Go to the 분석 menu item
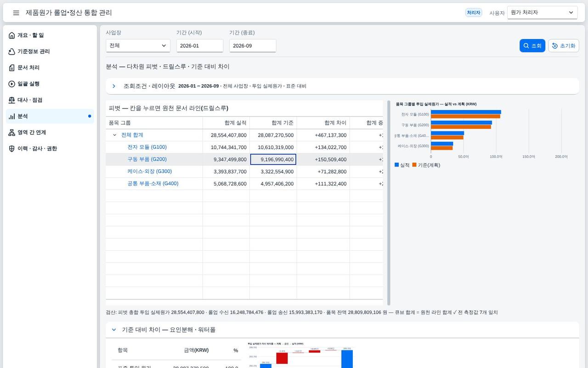 coord(50,116)
